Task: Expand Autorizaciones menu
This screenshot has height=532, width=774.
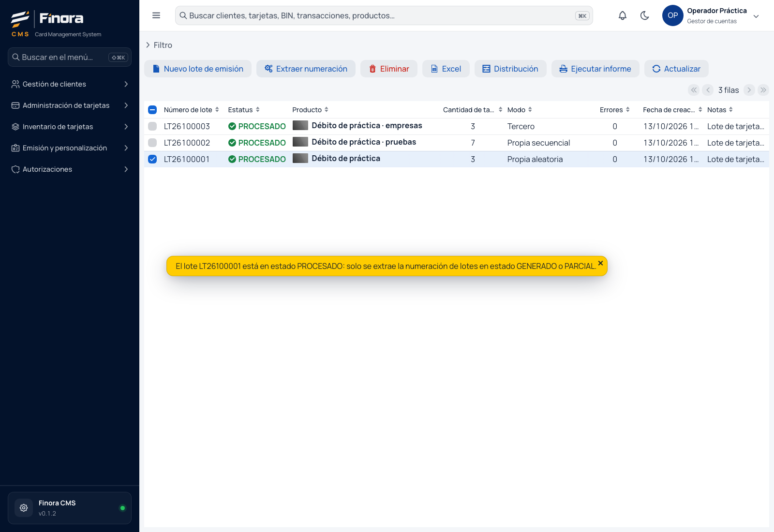Action: click(x=70, y=169)
